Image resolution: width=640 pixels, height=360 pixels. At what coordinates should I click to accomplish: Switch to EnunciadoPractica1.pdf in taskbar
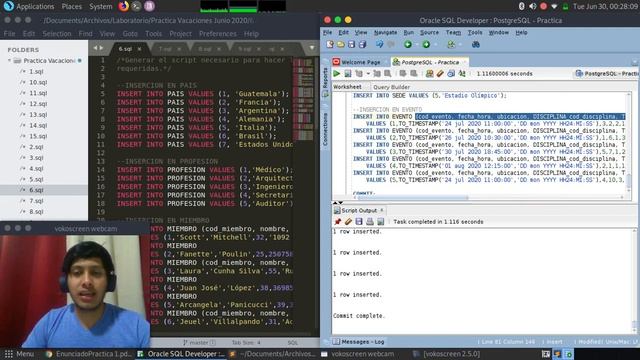tap(89, 354)
